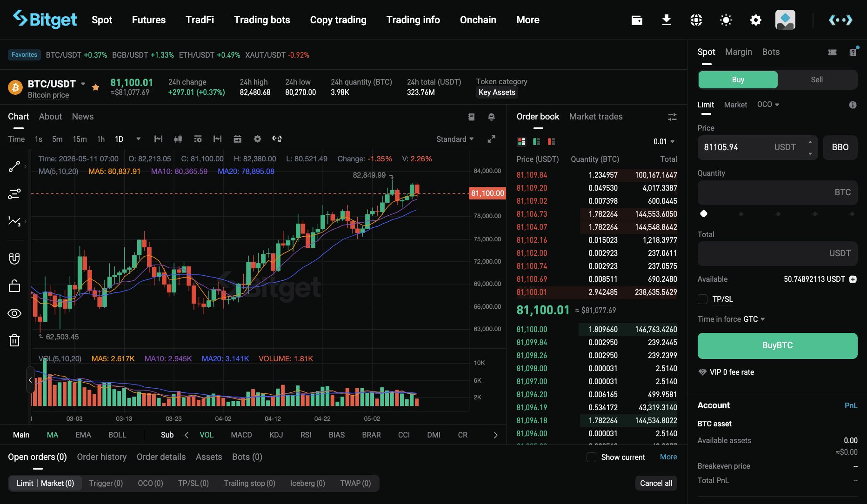Expand the chart to fullscreen
The image size is (867, 504).
(491, 139)
